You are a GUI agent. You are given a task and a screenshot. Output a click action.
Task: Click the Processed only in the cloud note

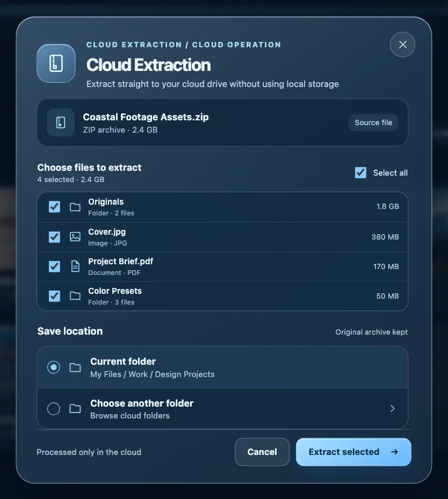pyautogui.click(x=89, y=452)
